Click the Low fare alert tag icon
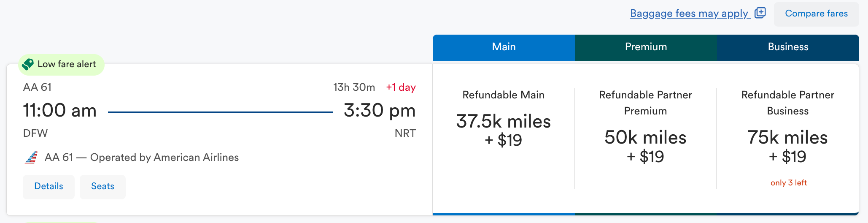This screenshot has height=223, width=868. [x=28, y=64]
